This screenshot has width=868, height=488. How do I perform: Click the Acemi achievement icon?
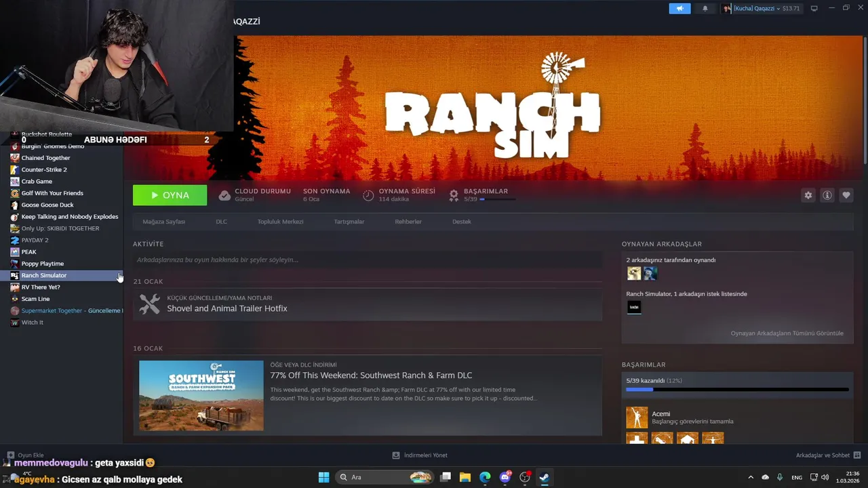click(x=637, y=418)
